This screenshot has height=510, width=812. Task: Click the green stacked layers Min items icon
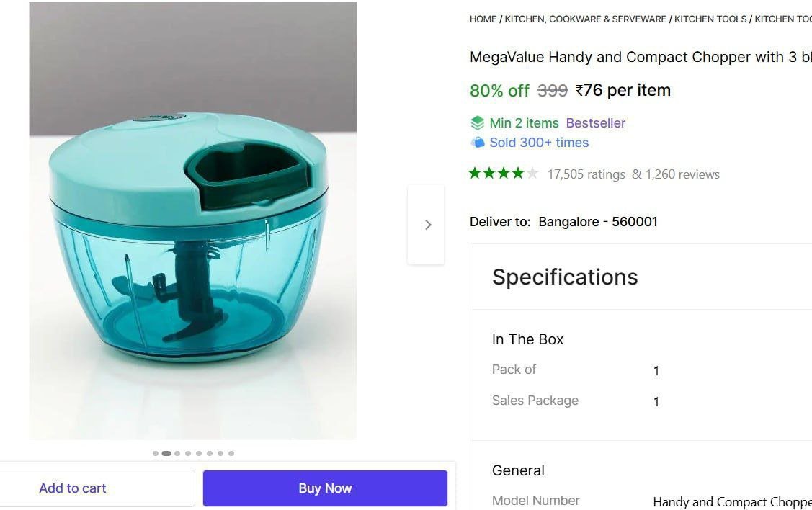click(x=477, y=123)
